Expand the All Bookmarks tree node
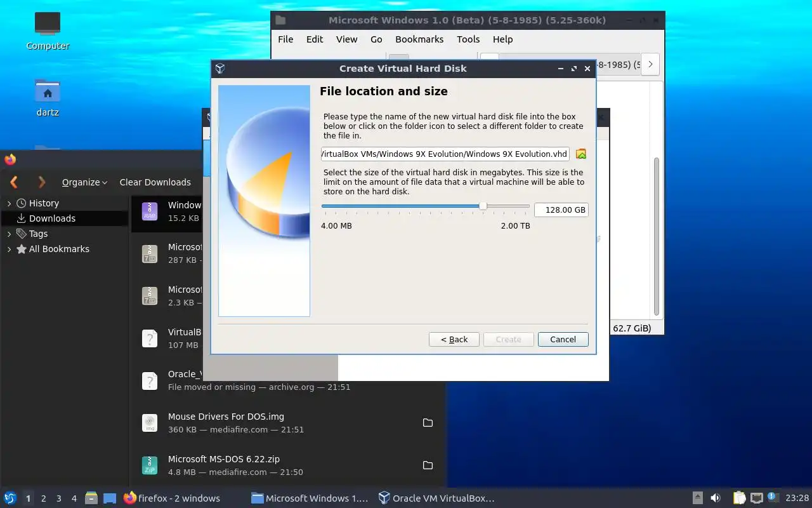This screenshot has width=812, height=508. (9, 249)
